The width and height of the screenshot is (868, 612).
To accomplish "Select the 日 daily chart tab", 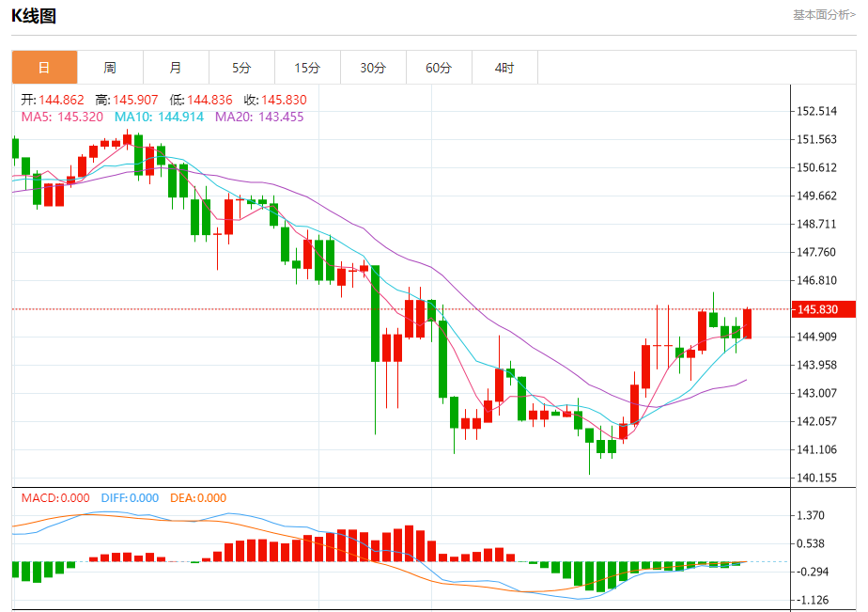I will [x=44, y=68].
